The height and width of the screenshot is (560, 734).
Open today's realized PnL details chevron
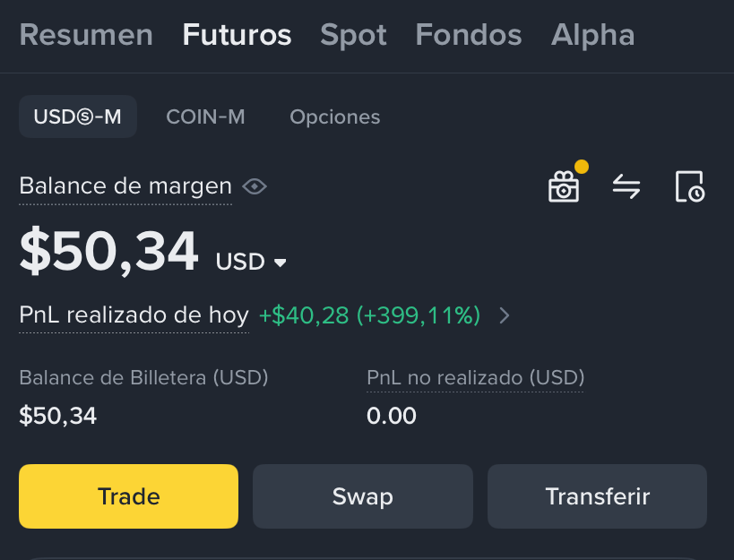[505, 315]
